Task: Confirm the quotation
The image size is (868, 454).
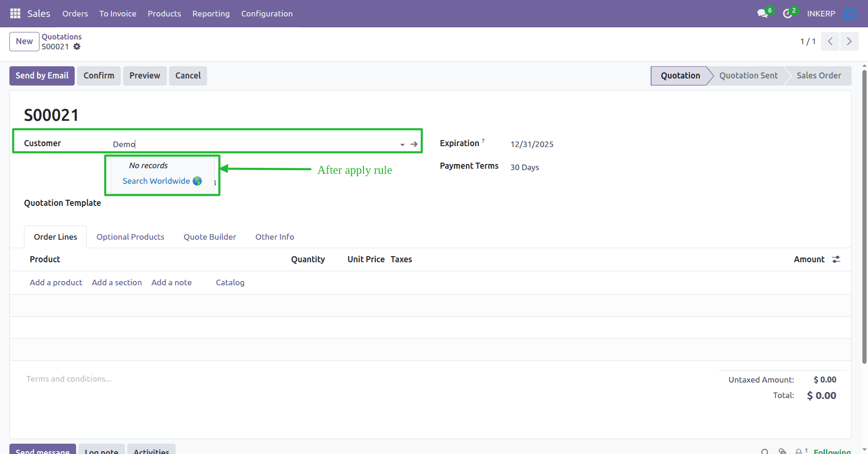Action: [x=99, y=76]
